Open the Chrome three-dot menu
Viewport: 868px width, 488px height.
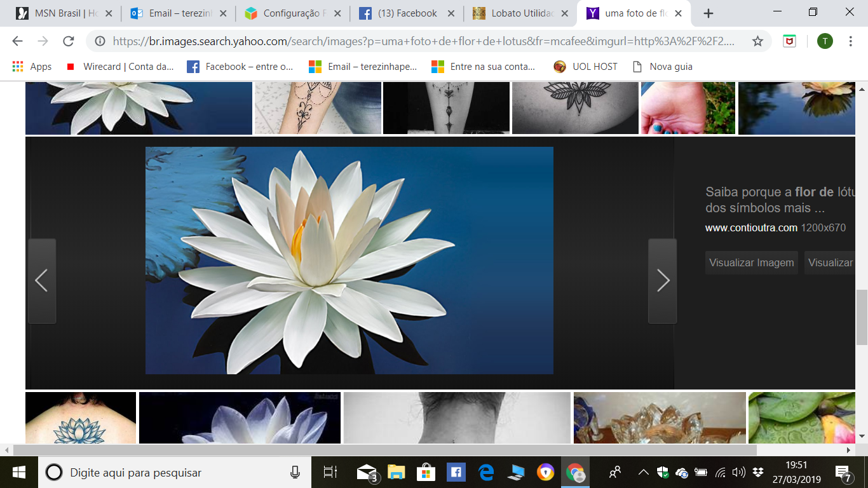[851, 41]
